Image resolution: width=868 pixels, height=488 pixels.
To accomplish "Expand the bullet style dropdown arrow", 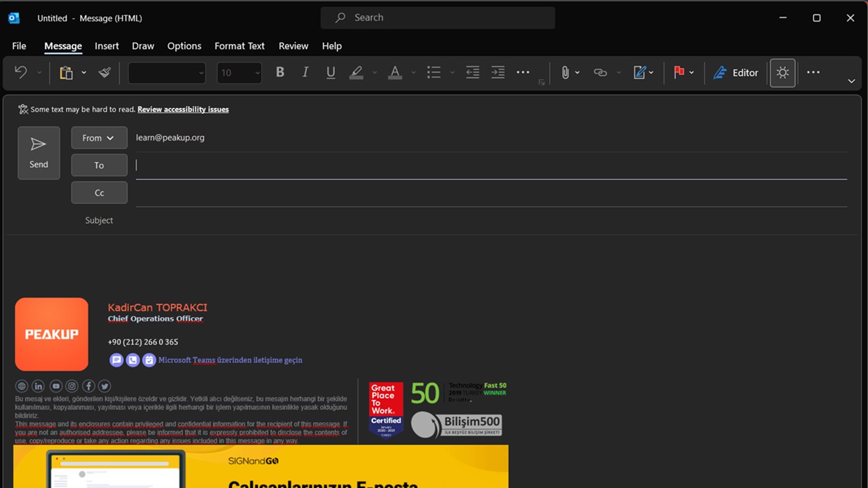I will (x=452, y=72).
